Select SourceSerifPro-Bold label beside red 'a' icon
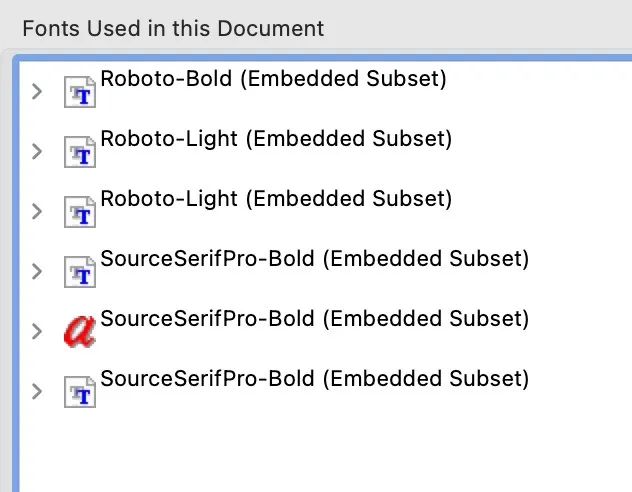 tap(314, 318)
